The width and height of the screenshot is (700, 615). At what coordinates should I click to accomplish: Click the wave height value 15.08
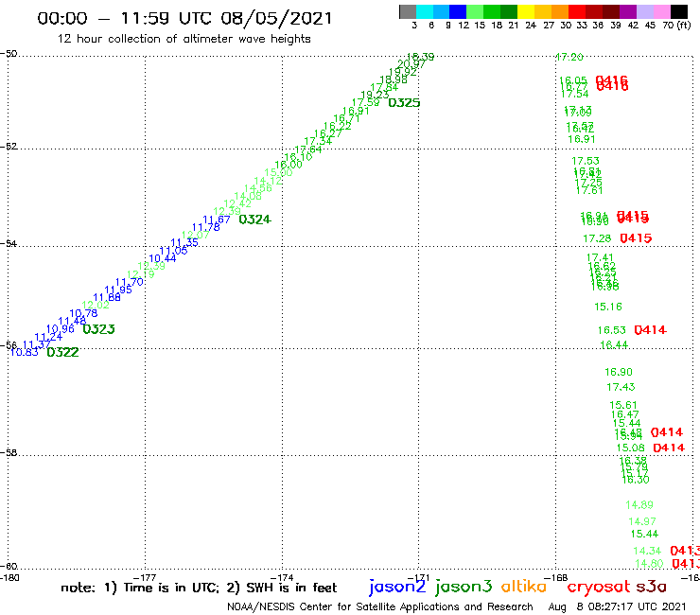630,448
